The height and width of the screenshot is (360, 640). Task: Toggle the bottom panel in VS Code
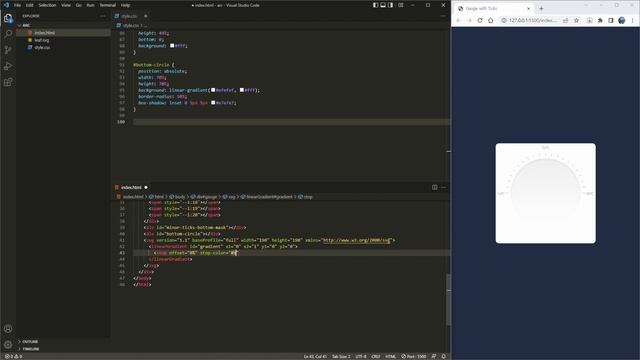coord(383,5)
